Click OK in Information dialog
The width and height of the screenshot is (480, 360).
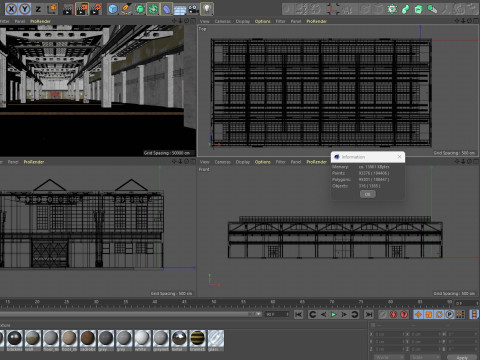point(368,194)
